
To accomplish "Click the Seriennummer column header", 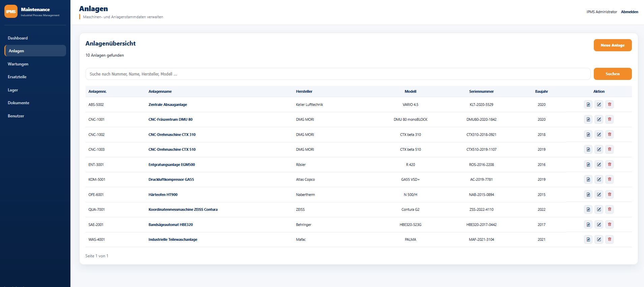I will (x=481, y=91).
